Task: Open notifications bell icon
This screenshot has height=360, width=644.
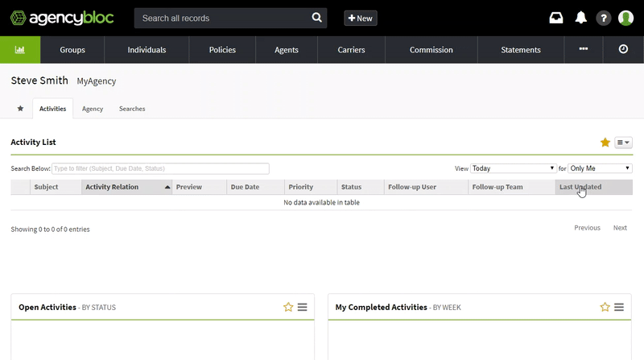Action: [x=580, y=18]
